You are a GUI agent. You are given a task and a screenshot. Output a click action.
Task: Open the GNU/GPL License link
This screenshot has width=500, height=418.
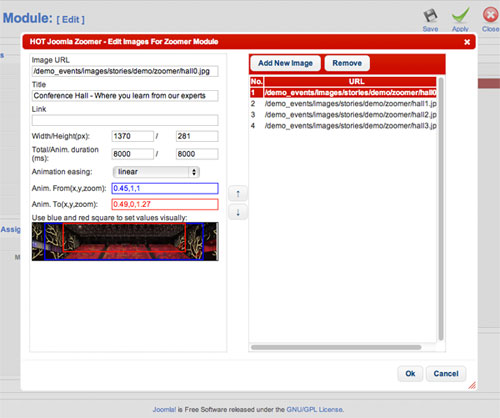[315, 409]
